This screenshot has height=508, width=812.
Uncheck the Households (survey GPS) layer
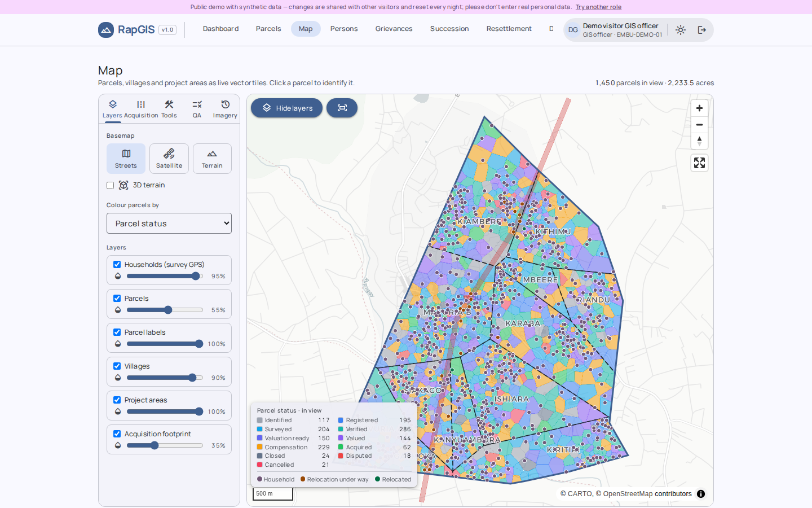pos(117,265)
